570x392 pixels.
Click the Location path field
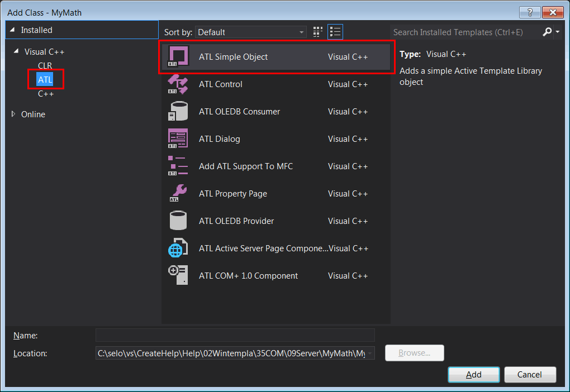pos(235,353)
